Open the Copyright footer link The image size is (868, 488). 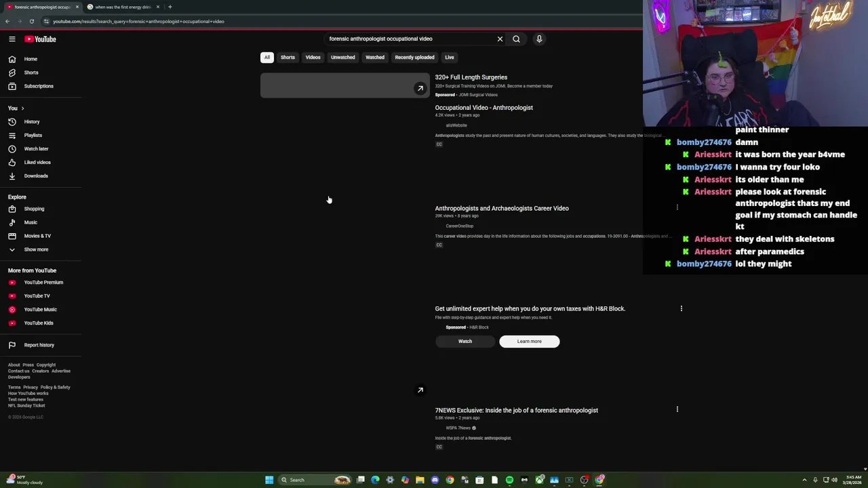pos(46,365)
